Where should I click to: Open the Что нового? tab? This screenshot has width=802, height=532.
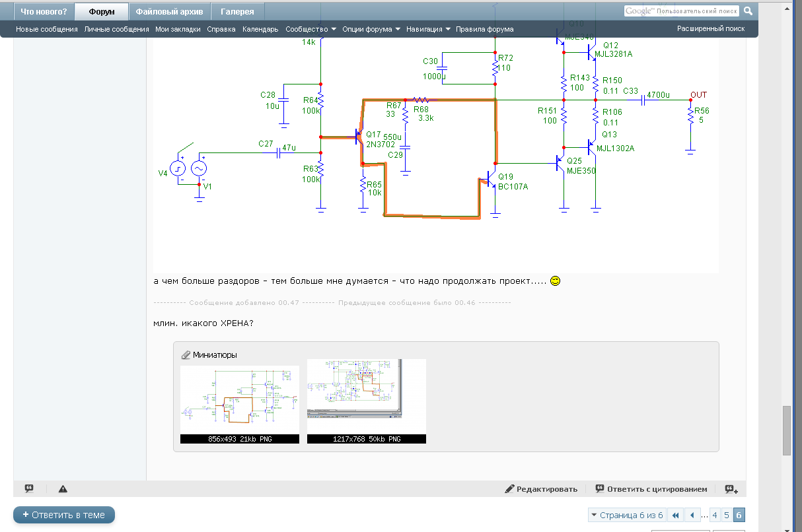(x=44, y=11)
